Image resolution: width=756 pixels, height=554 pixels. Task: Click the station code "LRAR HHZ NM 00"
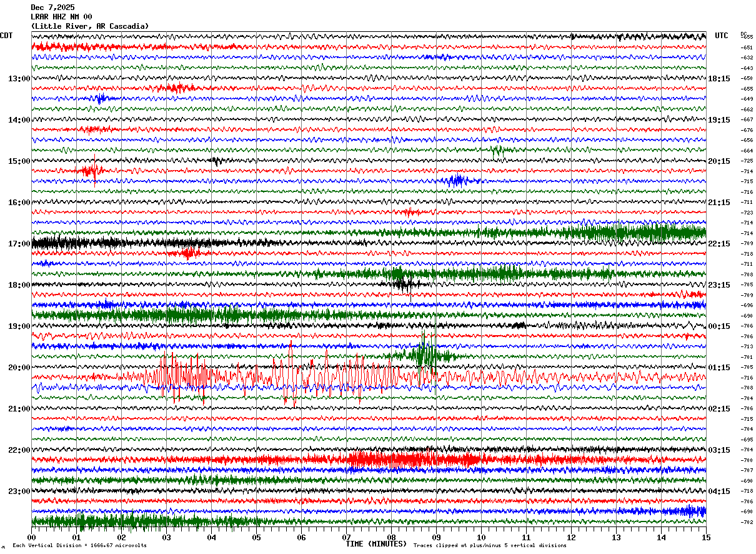point(61,17)
